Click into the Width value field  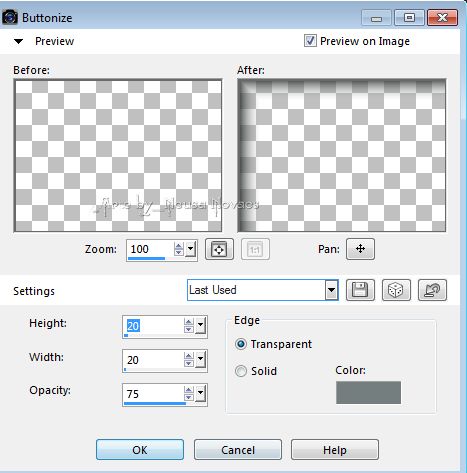153,360
